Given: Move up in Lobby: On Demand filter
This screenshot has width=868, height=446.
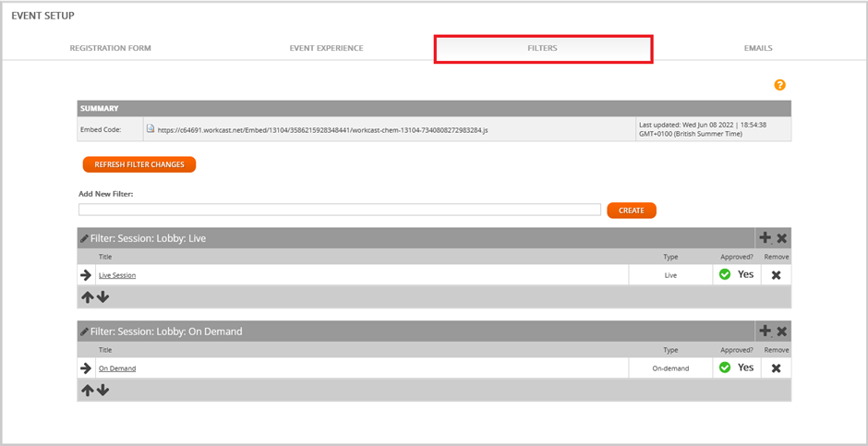Looking at the screenshot, I should click(88, 390).
